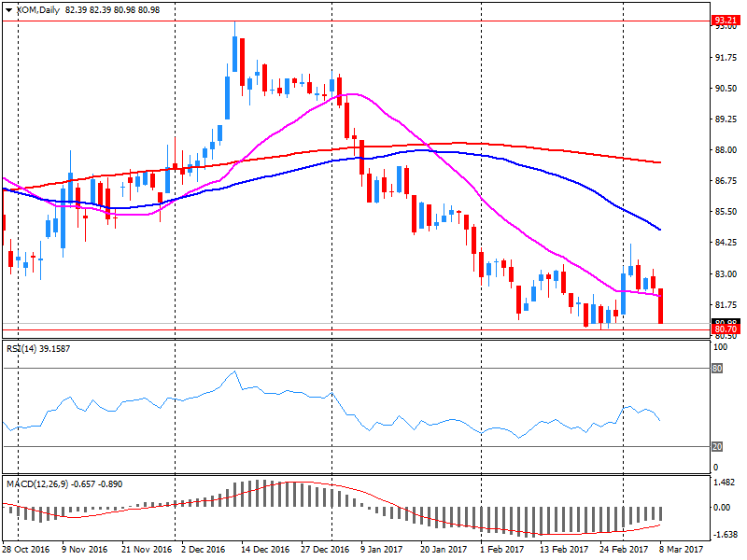This screenshot has width=747, height=560.
Task: Click the 86.75 price axis label
Action: pyautogui.click(x=726, y=181)
